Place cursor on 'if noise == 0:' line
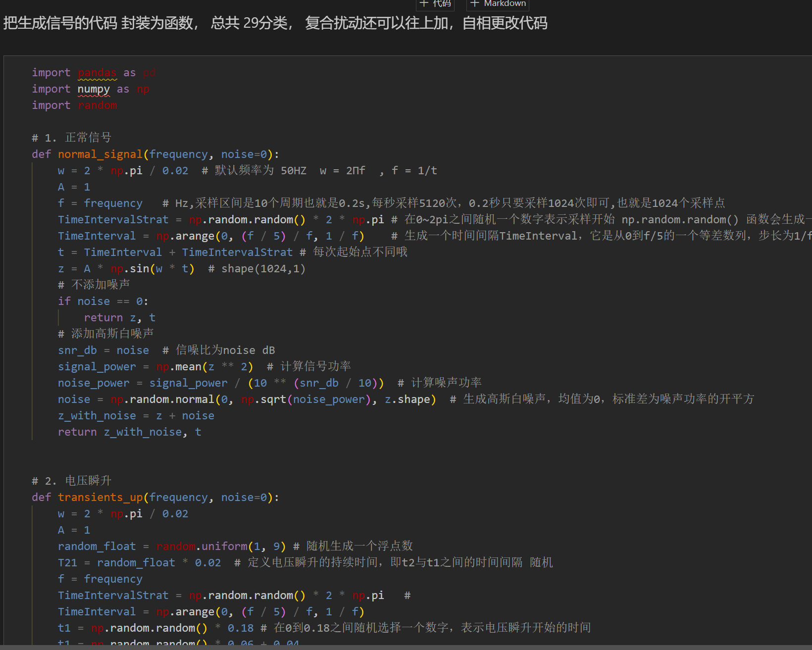The image size is (812, 650). [x=102, y=301]
